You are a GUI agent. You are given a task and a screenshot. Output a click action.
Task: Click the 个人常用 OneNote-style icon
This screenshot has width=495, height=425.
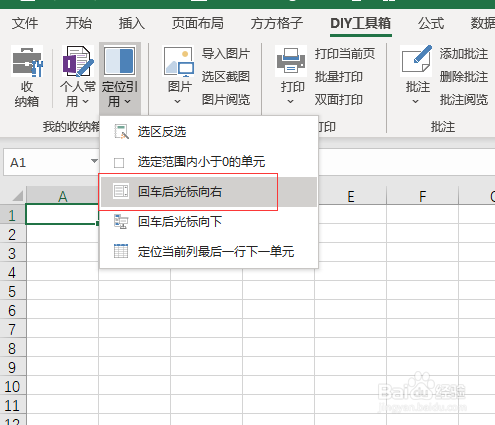(x=78, y=61)
